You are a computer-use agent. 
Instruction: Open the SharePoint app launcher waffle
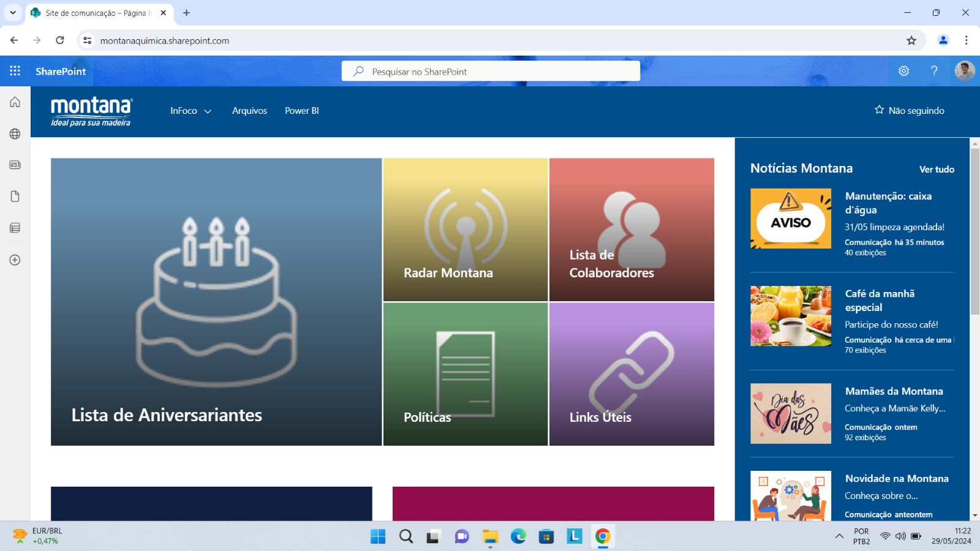click(15, 71)
